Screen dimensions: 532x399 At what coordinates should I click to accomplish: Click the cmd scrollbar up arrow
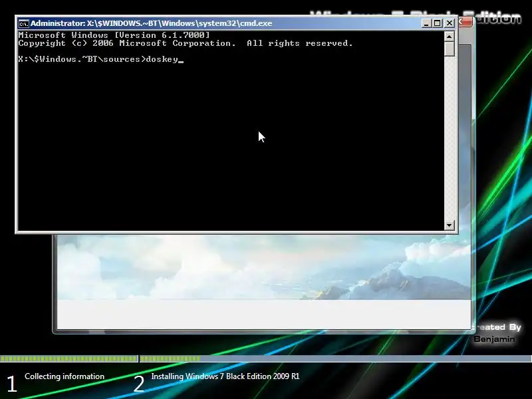coord(450,37)
